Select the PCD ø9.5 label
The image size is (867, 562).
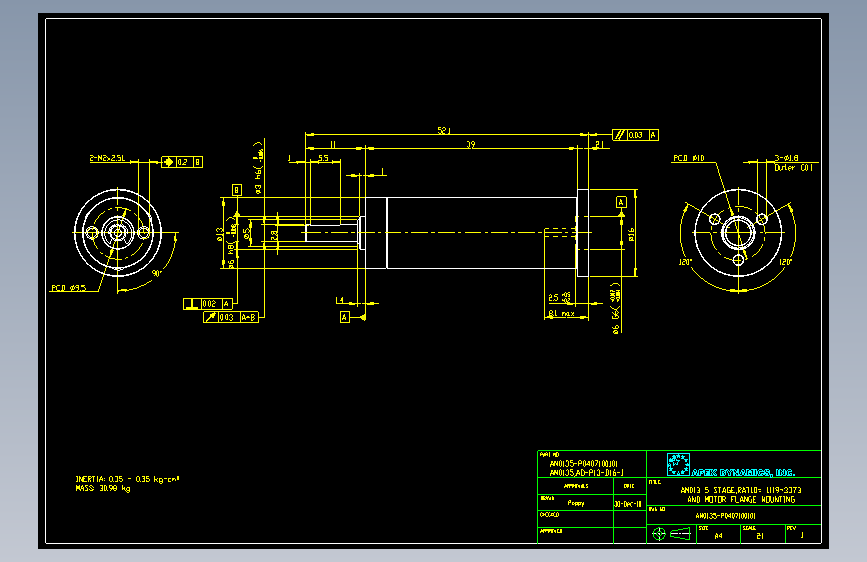[69, 288]
